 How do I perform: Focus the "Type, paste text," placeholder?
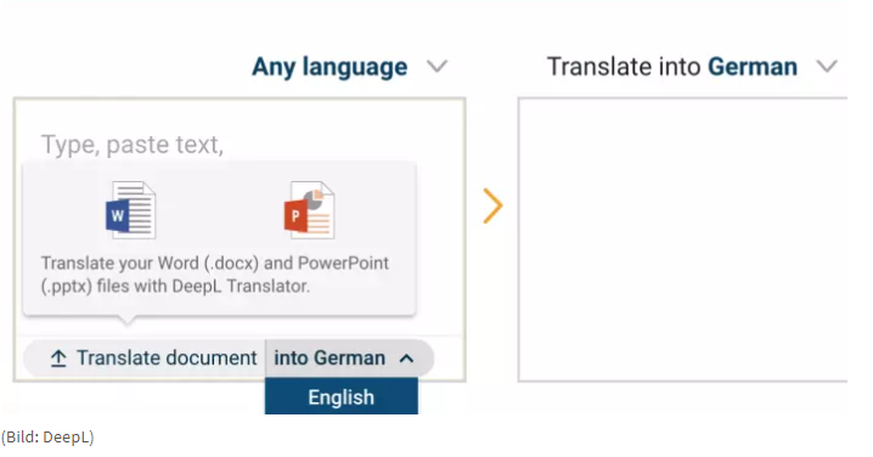tap(132, 145)
